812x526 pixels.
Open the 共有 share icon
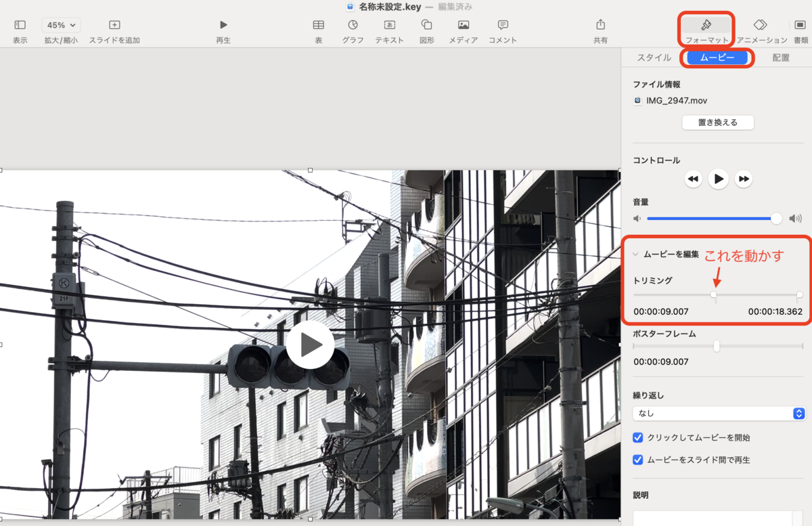coord(600,25)
